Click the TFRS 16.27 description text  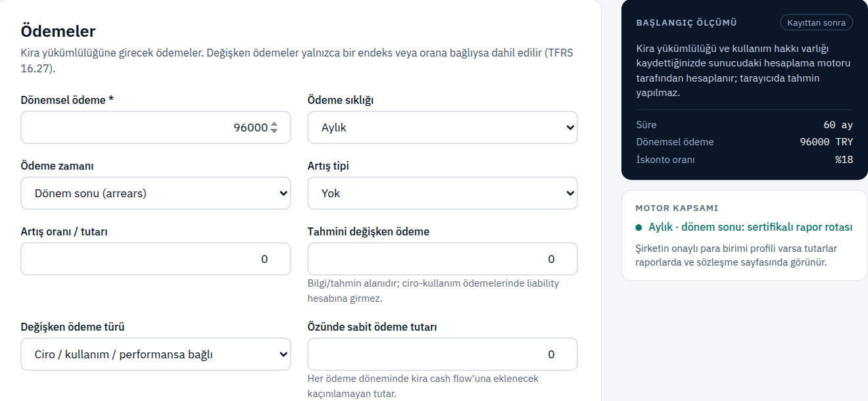point(297,60)
